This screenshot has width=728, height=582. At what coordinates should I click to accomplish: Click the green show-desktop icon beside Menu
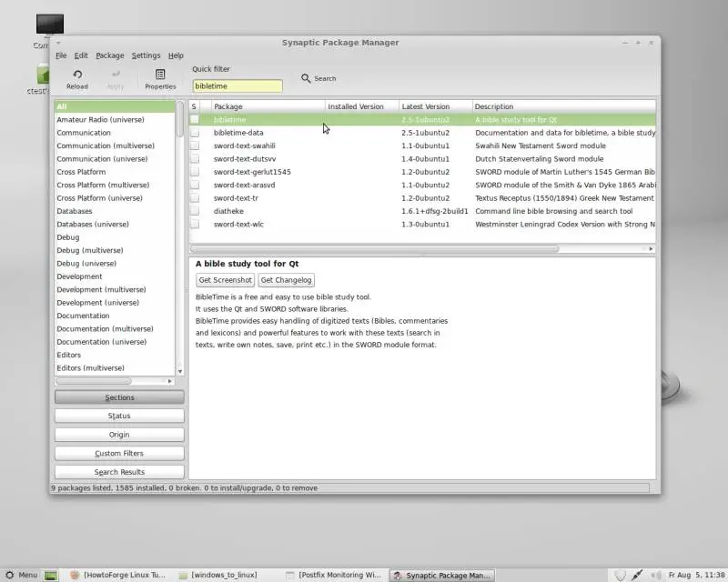coord(51,575)
